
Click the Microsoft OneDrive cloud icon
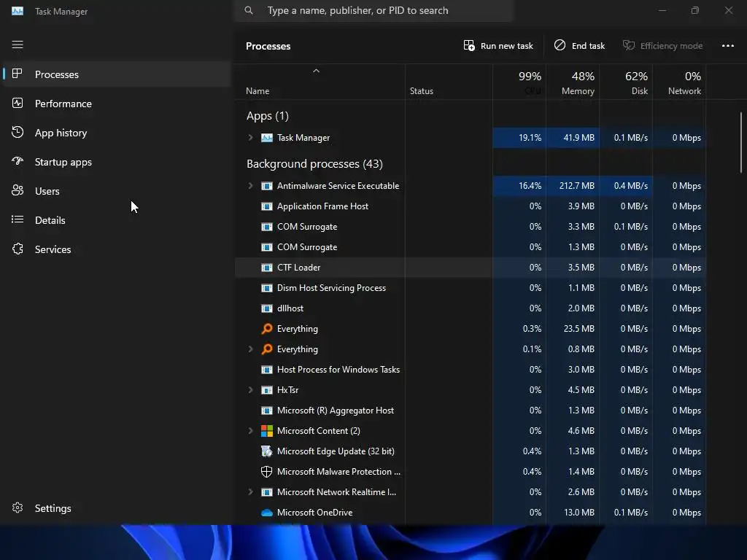267,513
